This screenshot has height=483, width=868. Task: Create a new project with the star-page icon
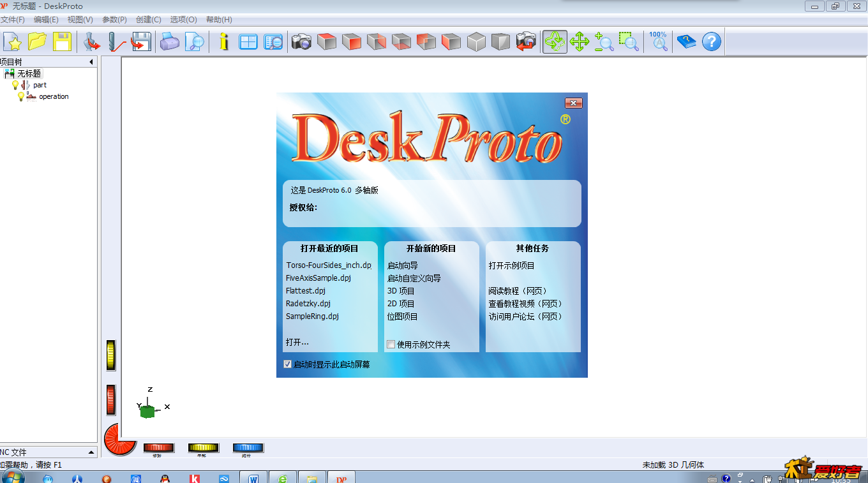pos(13,42)
